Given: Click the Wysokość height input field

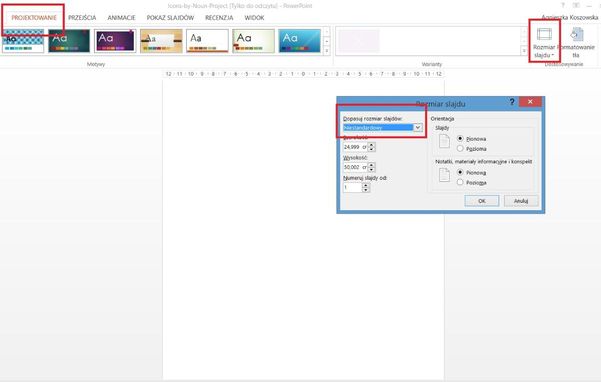Looking at the screenshot, I should [355, 167].
